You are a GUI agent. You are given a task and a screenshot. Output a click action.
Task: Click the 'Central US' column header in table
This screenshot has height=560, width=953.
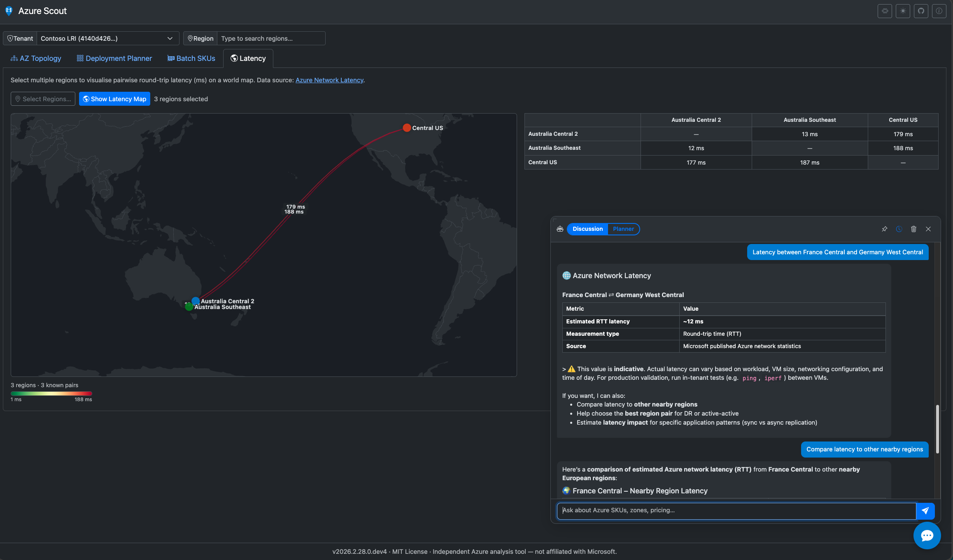[903, 120]
